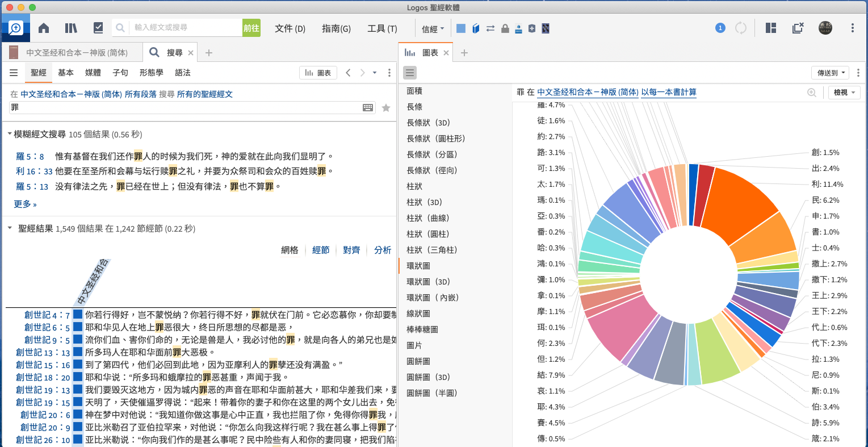Switch to the 形態學 search tab
This screenshot has height=447, width=868.
[151, 73]
